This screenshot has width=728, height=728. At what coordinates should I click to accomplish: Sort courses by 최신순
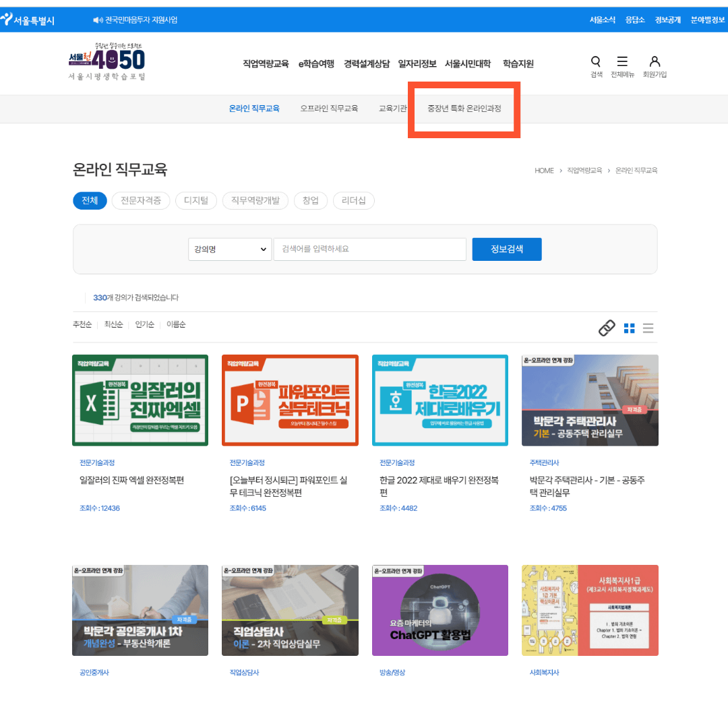(113, 324)
